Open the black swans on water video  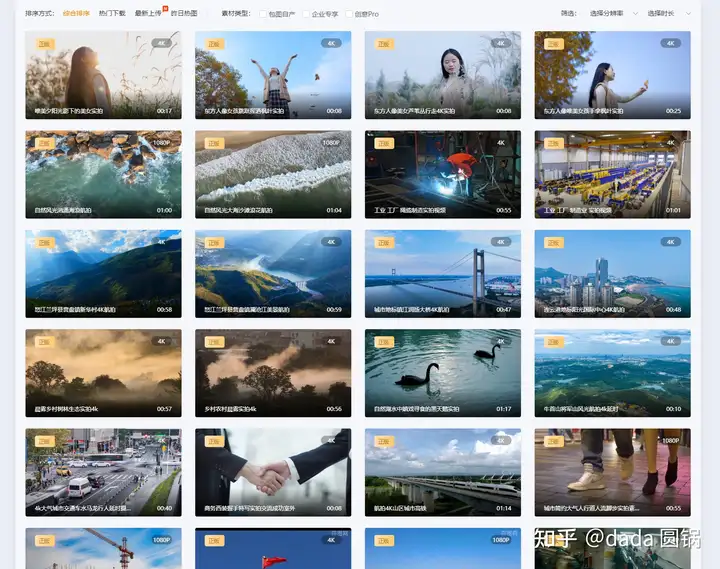click(443, 373)
